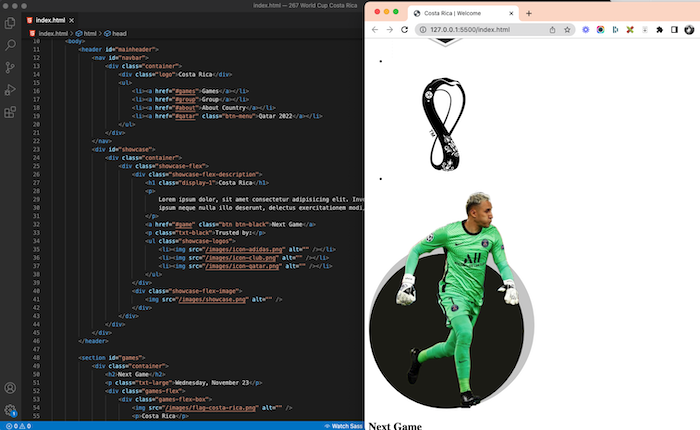Open the Chrome profile avatar
The image size is (700, 430).
click(x=689, y=29)
